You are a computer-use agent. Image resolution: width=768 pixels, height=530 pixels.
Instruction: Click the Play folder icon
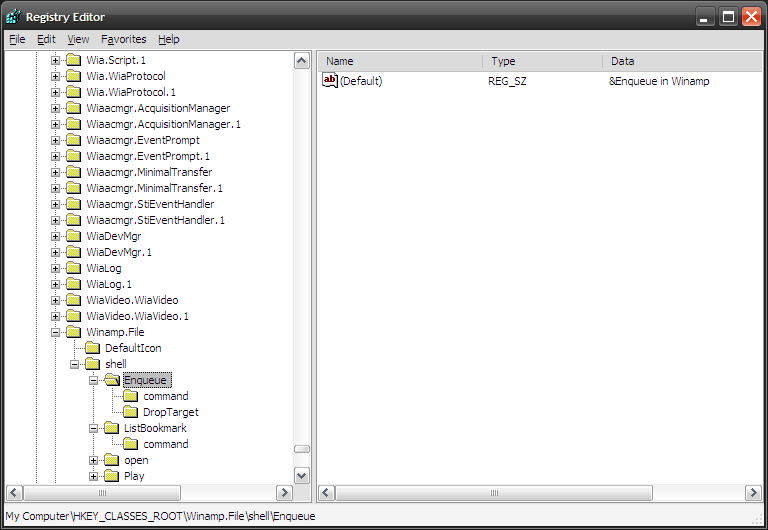(x=112, y=476)
